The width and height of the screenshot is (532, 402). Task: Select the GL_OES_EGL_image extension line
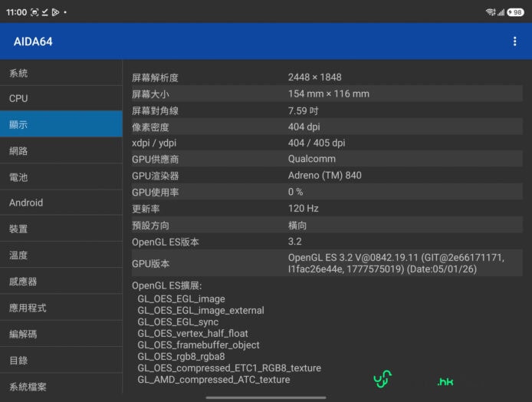pyautogui.click(x=181, y=298)
